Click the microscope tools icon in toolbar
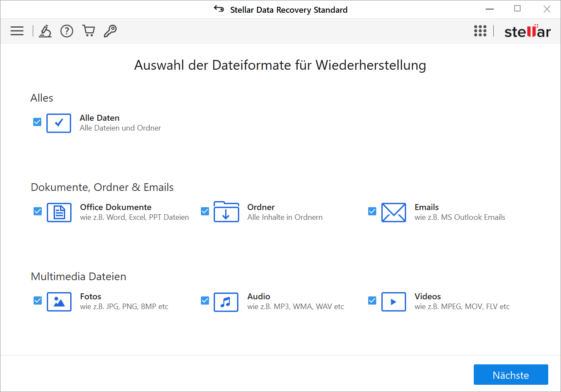 tap(45, 31)
